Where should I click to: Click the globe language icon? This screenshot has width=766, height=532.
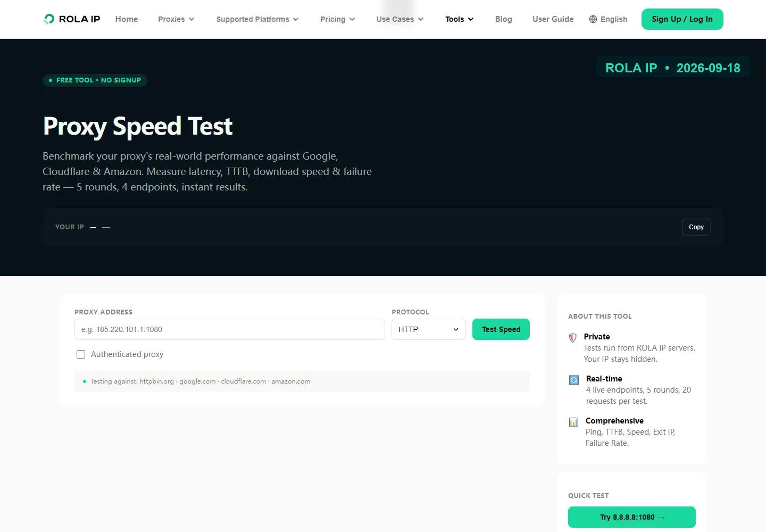coord(593,19)
